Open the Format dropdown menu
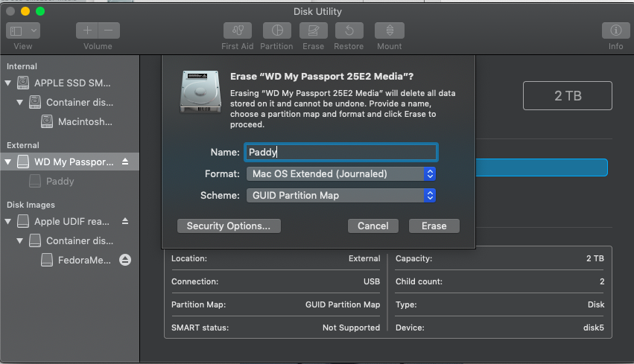Screen dimensions: 634x364 (340, 174)
